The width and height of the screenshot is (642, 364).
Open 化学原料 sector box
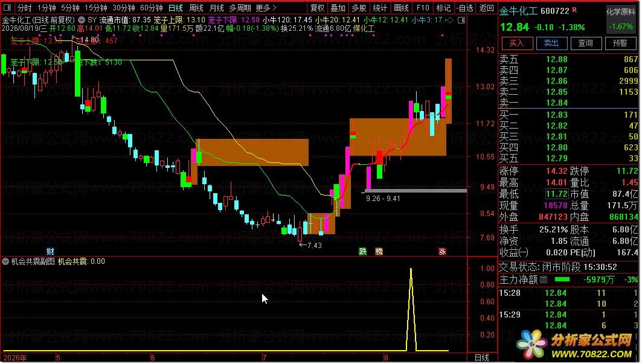pos(621,19)
